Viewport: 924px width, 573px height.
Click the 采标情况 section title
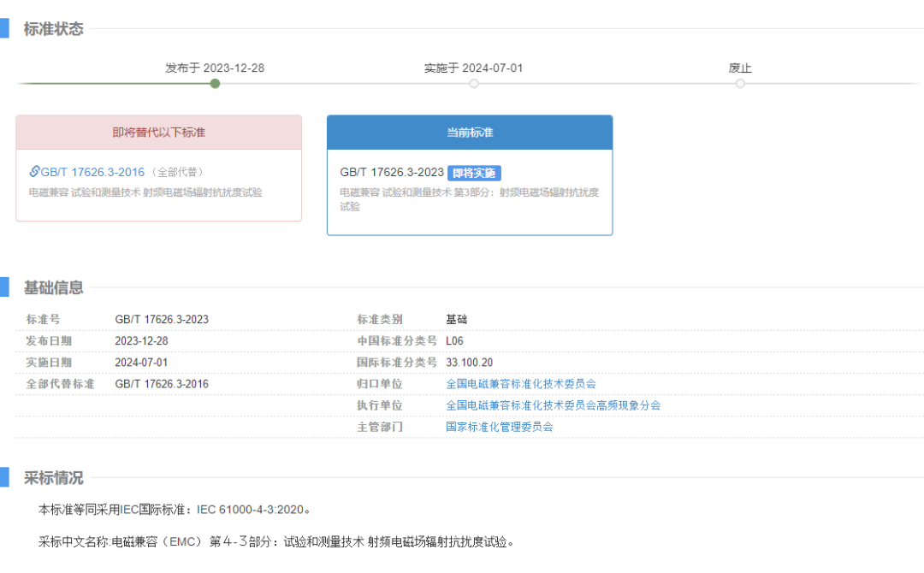(x=54, y=478)
